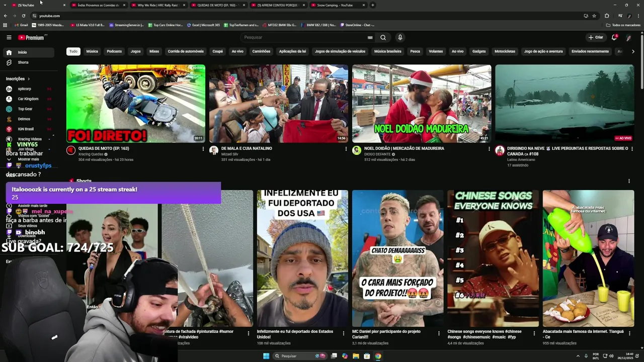644x362 pixels.
Task: Select the Jogos de simulação de veículos chip
Action: tap(340, 51)
